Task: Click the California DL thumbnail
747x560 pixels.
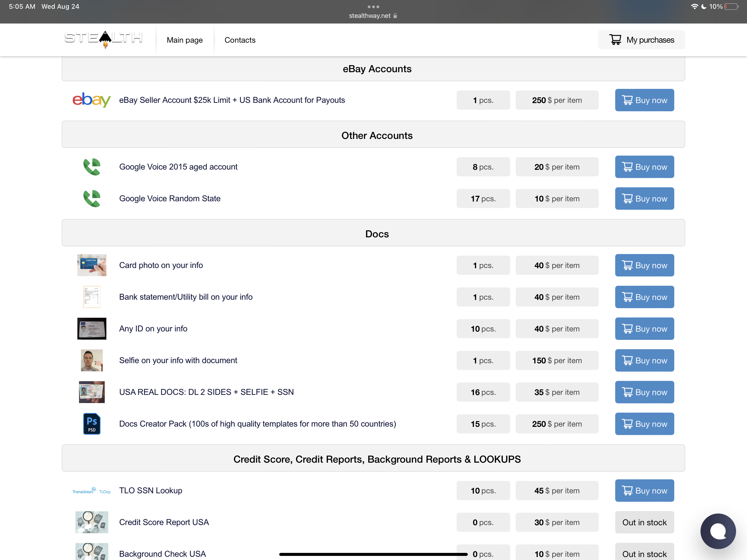Action: [92, 392]
